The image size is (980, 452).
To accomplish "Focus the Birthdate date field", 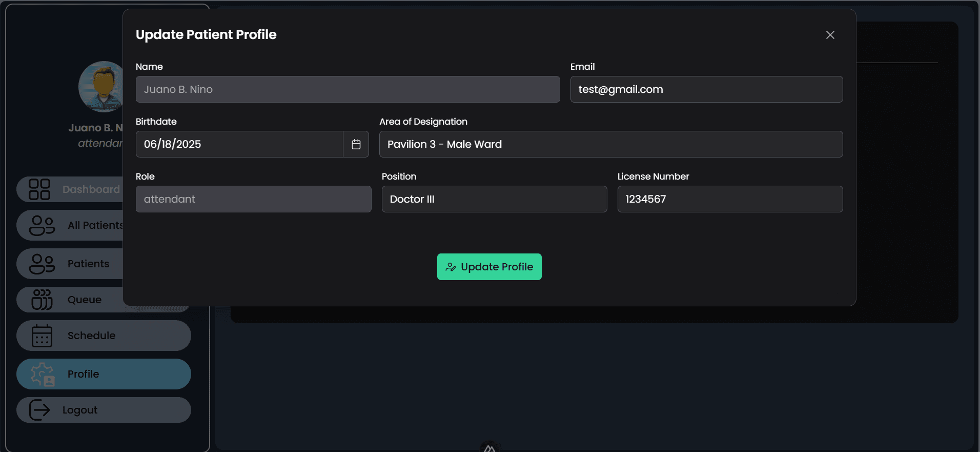I will tap(239, 144).
